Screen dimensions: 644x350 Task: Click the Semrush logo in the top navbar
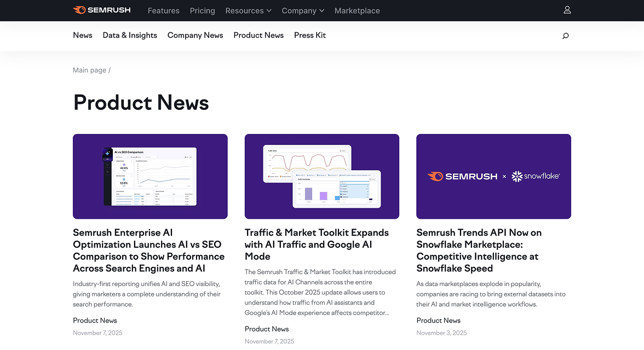click(x=102, y=10)
